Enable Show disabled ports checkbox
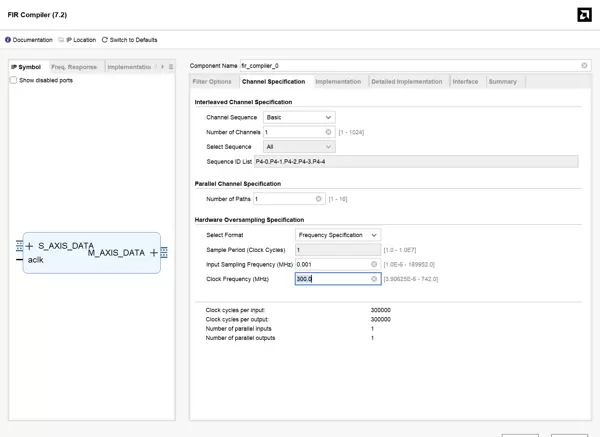This screenshot has width=600, height=437. (x=14, y=80)
